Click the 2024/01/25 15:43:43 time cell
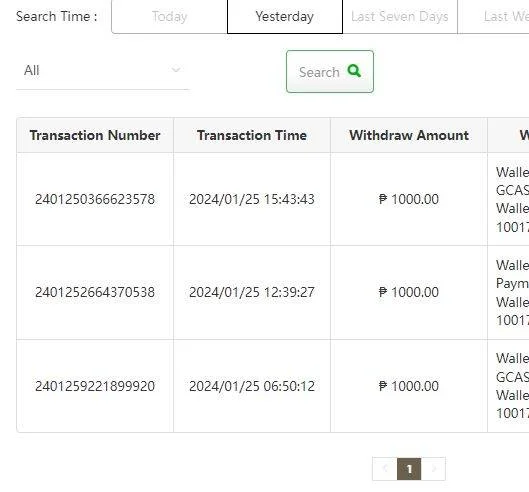 point(252,199)
